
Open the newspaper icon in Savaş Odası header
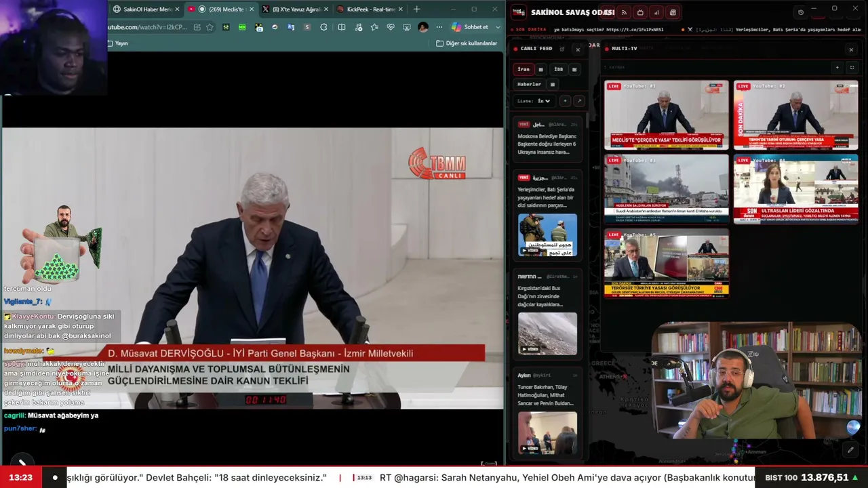(x=673, y=12)
